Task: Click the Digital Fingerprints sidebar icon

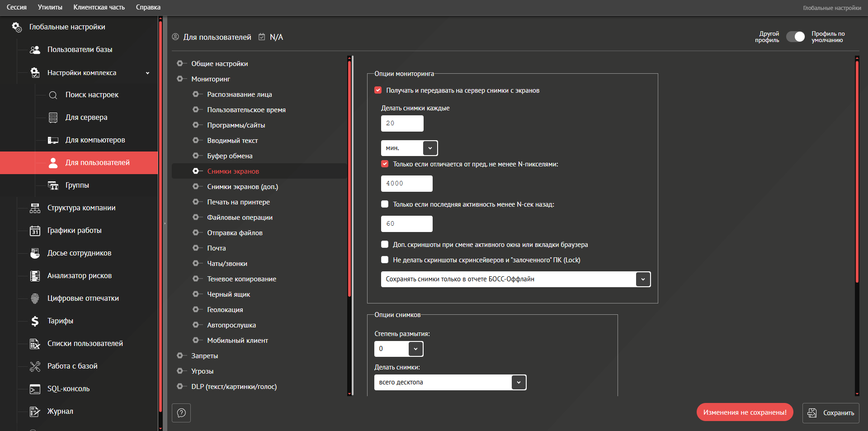Action: pyautogui.click(x=35, y=298)
